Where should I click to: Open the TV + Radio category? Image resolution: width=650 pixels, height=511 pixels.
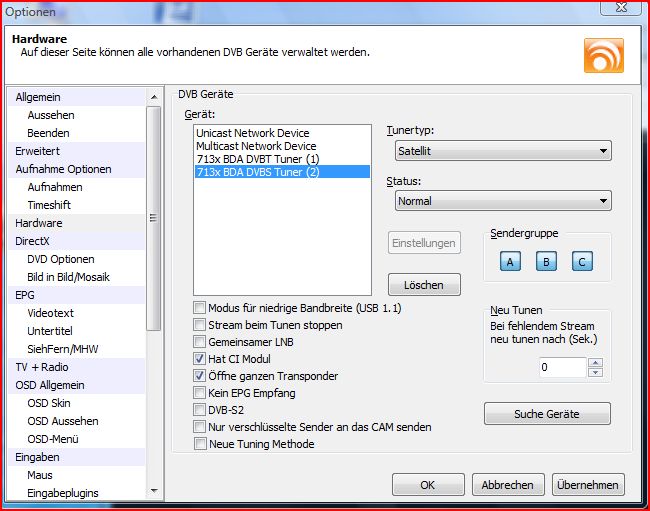tap(76, 367)
